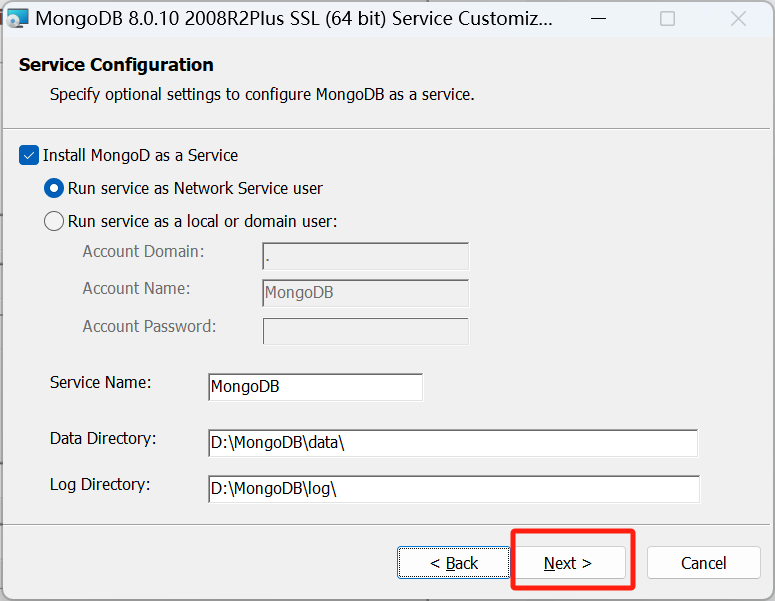The height and width of the screenshot is (601, 775).
Task: Proceed with the Next button
Action: point(570,562)
